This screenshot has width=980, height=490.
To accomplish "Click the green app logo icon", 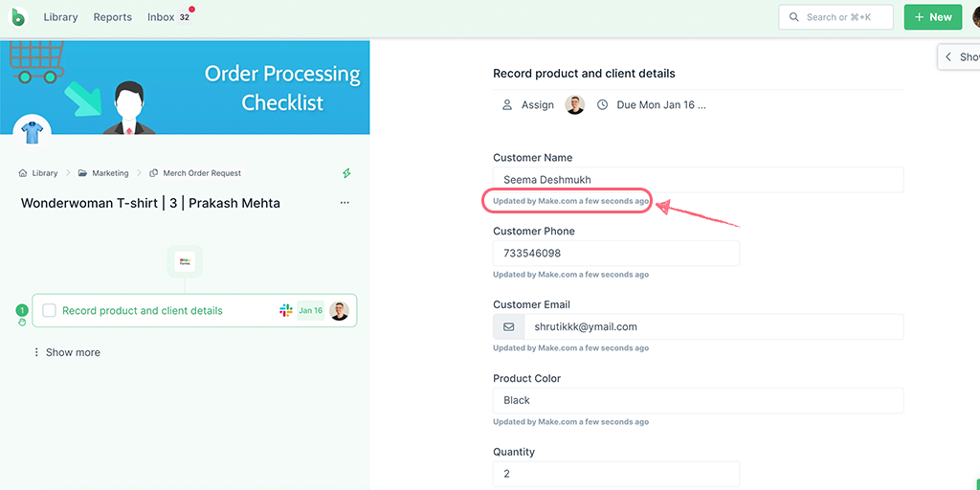I will pos(19,17).
